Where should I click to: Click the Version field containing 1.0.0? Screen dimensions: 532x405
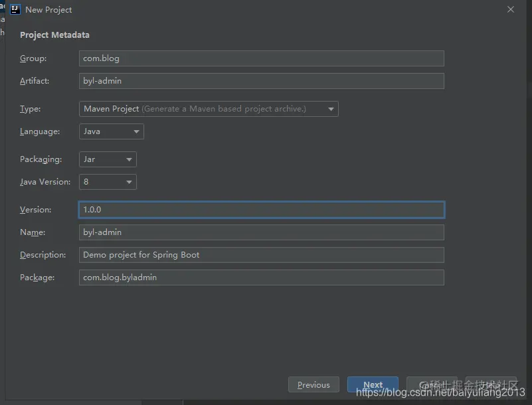[262, 210]
